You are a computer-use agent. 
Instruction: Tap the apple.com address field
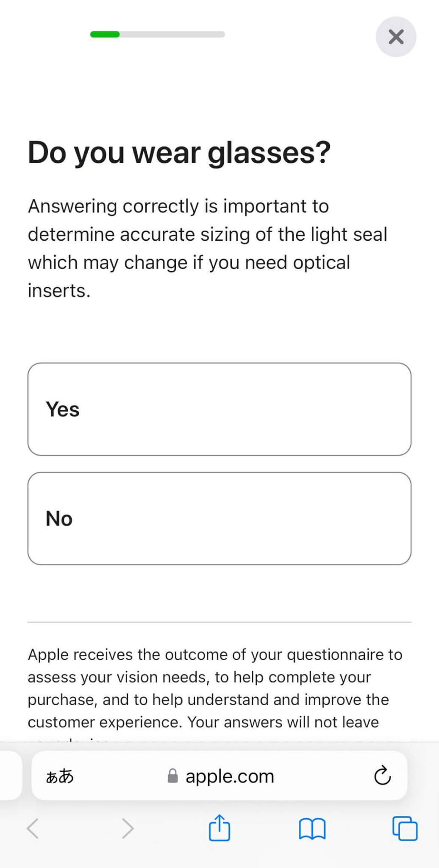click(230, 776)
